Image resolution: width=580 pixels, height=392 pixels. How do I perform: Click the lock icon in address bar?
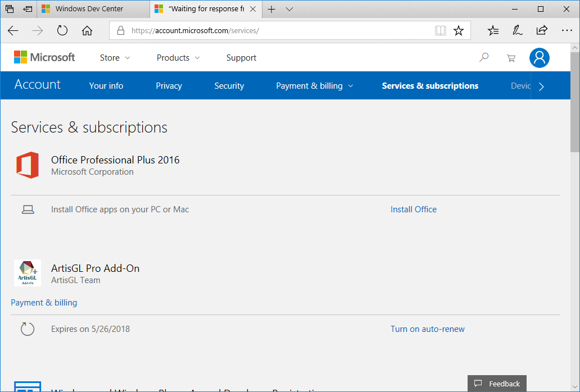pos(121,30)
